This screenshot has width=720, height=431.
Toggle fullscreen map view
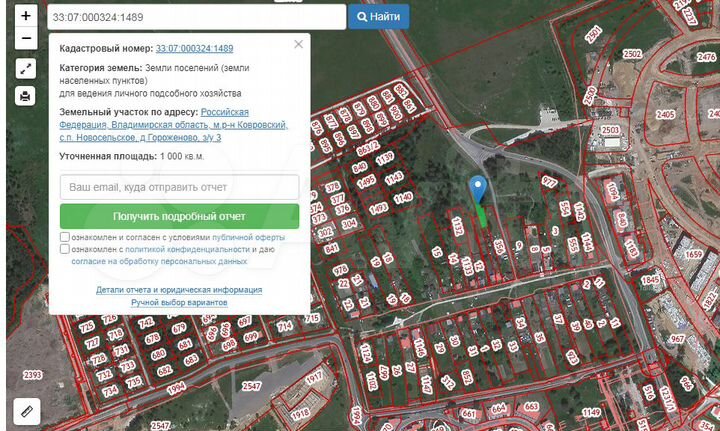click(26, 68)
